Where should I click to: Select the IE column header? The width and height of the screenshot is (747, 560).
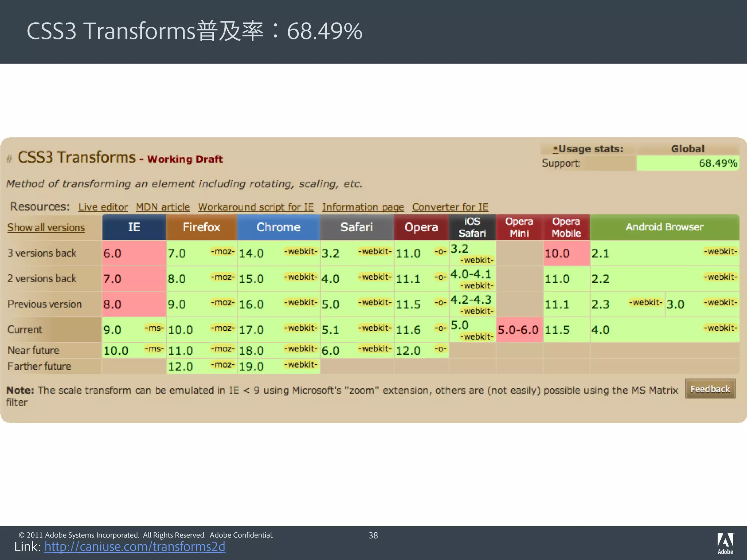click(x=134, y=227)
